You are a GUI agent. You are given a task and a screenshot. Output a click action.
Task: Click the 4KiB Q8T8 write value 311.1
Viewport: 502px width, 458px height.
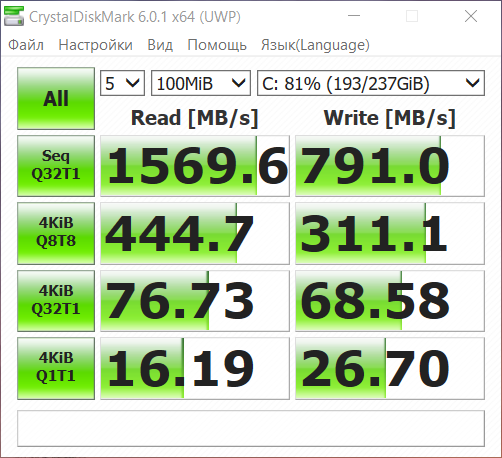(x=390, y=233)
